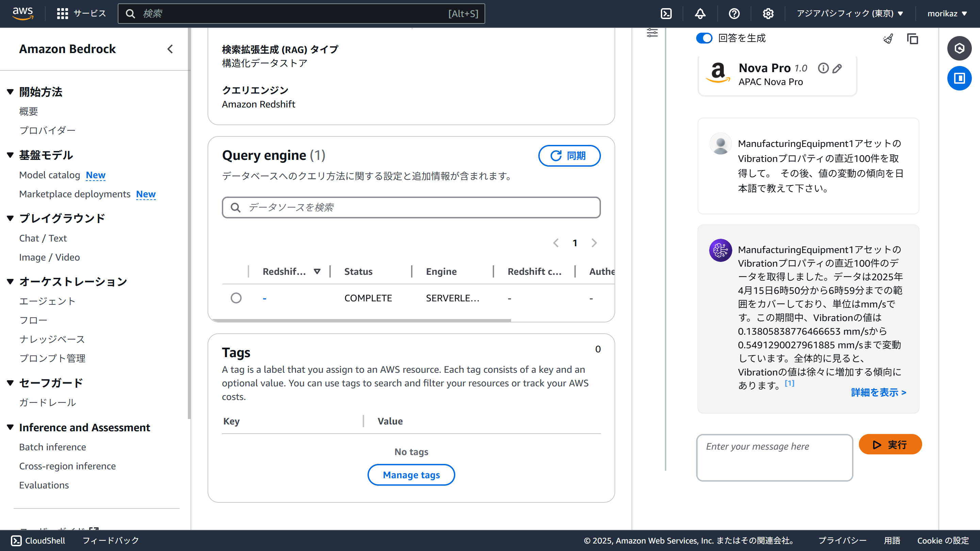Collapse the Amazon Bedrock sidebar

pos(170,49)
